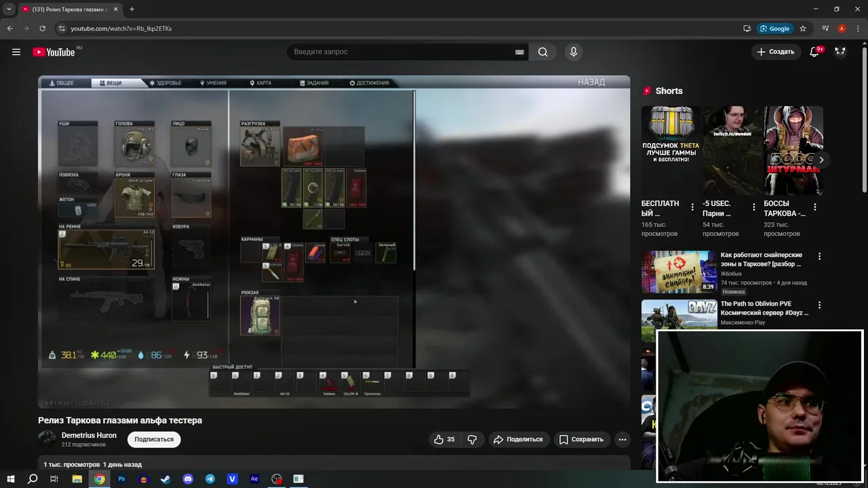
Task: Select the Релиз Таркова browser tab
Action: point(69,9)
